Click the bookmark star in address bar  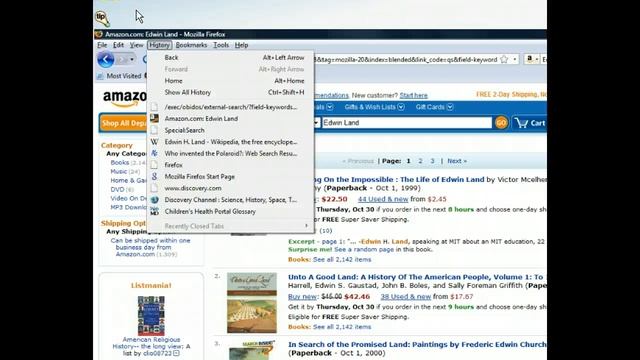point(504,60)
